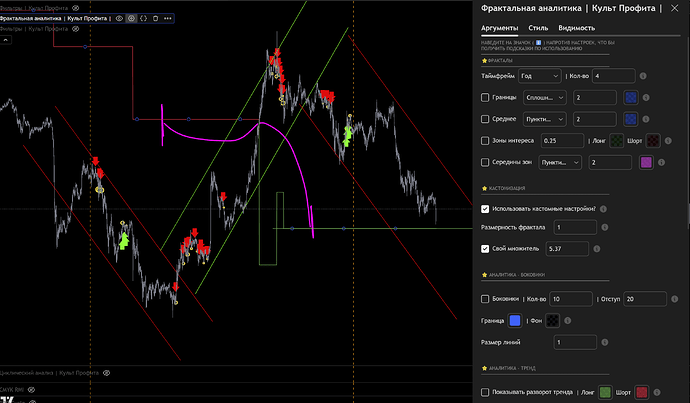Open indicator source code braces icon
Image resolution: width=690 pixels, height=403 pixels.
144,18
